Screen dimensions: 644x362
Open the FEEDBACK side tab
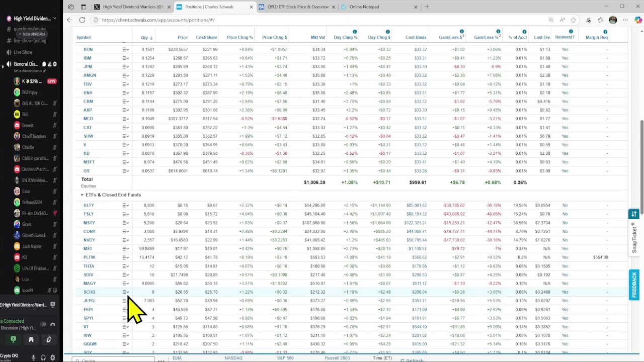(x=634, y=285)
